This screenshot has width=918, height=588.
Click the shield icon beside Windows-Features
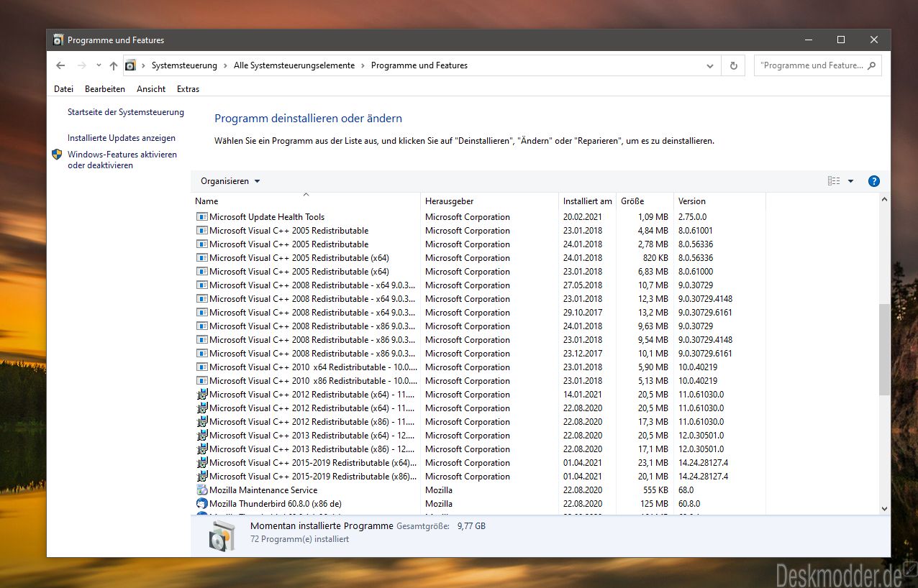tap(57, 155)
